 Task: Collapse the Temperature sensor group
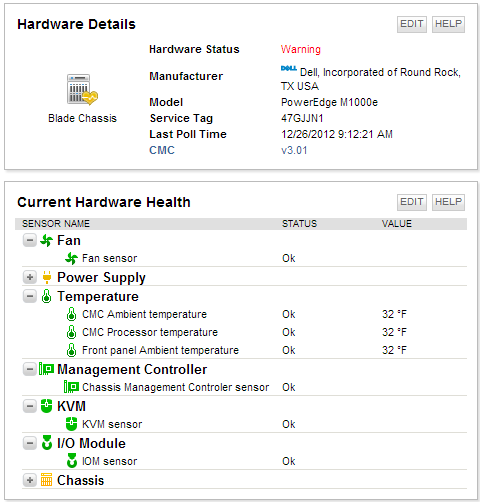(x=30, y=296)
